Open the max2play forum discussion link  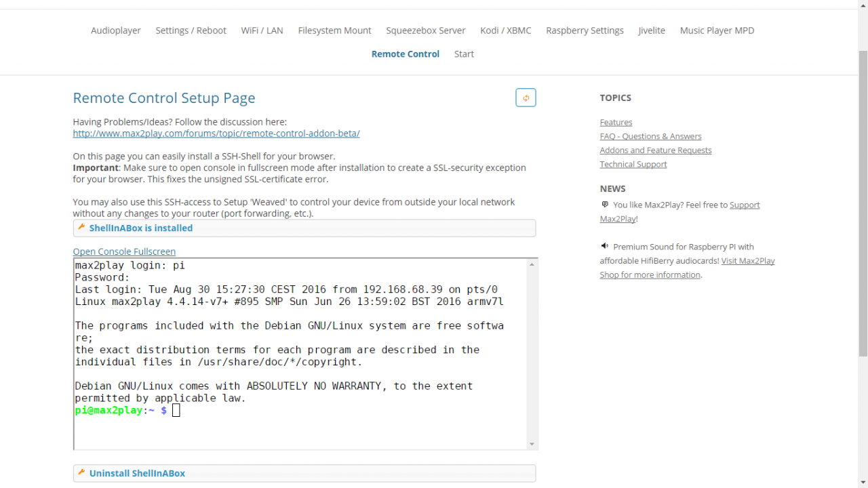pyautogui.click(x=216, y=134)
